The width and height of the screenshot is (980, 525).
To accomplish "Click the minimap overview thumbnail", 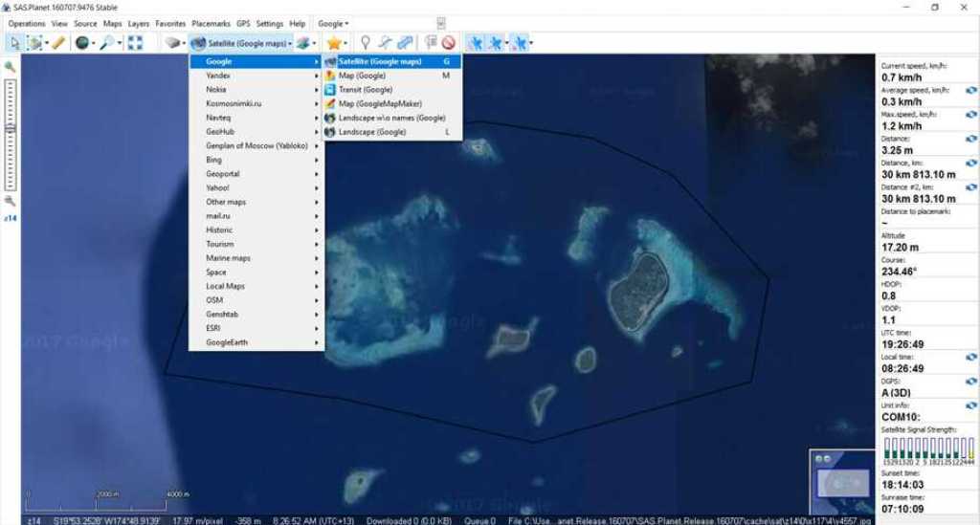I will pyautogui.click(x=842, y=481).
